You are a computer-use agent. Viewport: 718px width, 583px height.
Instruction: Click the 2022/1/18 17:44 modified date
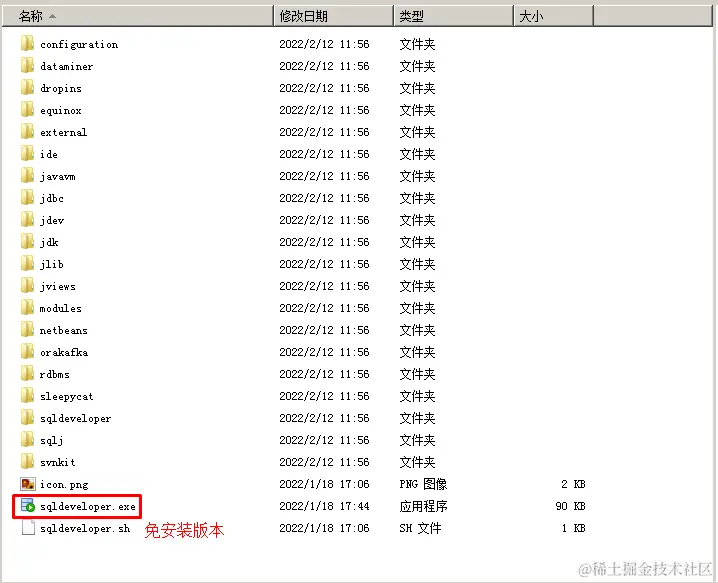tap(324, 506)
